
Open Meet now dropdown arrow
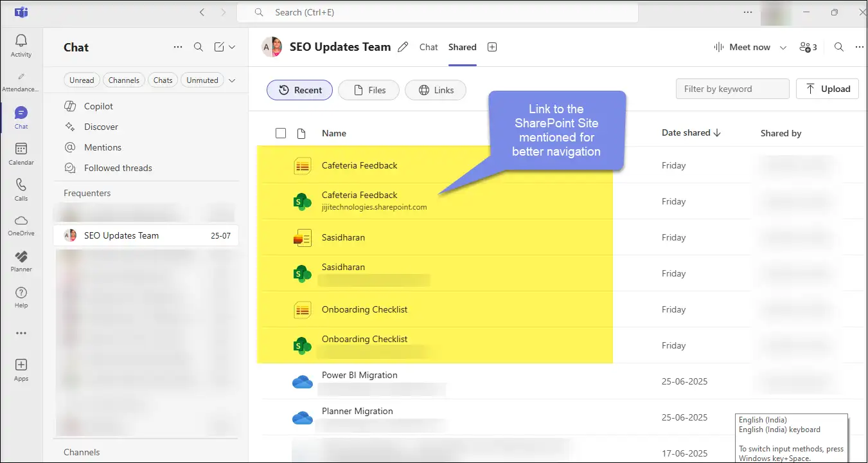click(x=783, y=47)
